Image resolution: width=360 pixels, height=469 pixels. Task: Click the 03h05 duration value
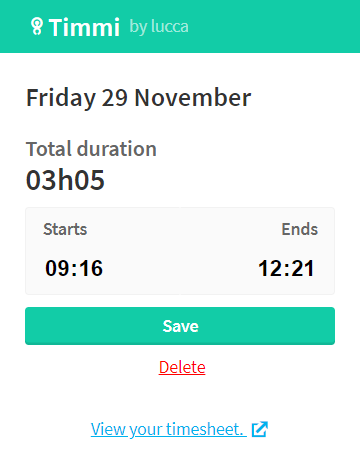pyautogui.click(x=65, y=180)
